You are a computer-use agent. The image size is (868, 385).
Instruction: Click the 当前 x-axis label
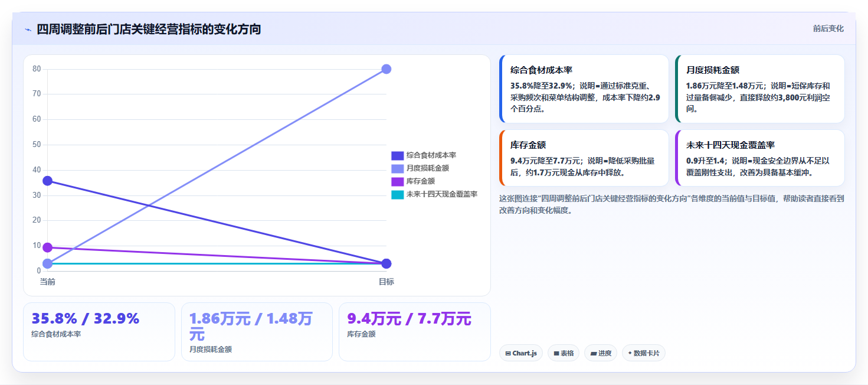(x=48, y=282)
